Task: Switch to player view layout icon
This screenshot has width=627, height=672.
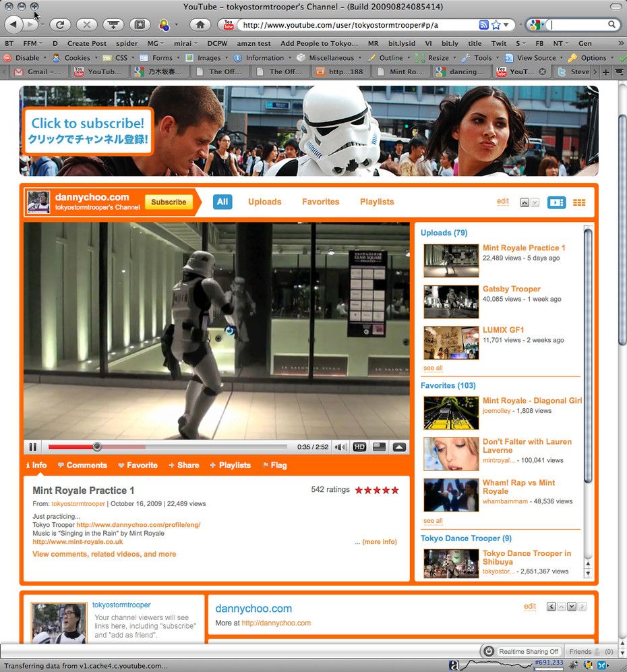Action: (x=556, y=202)
